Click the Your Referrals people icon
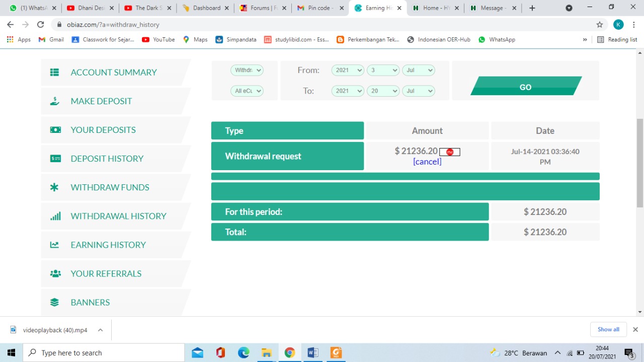Viewport: 644px width, 362px height. pos(55,273)
